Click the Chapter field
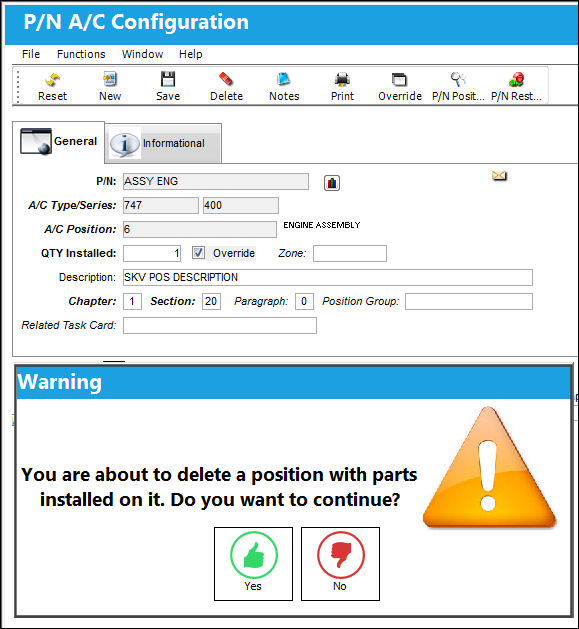The width and height of the screenshot is (579, 629). [132, 301]
